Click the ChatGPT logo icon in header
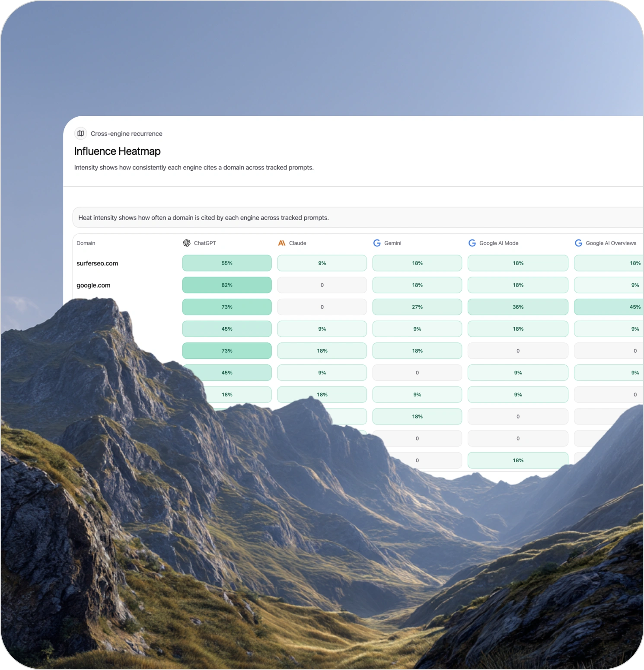Viewport: 644px width, 670px height. [187, 243]
